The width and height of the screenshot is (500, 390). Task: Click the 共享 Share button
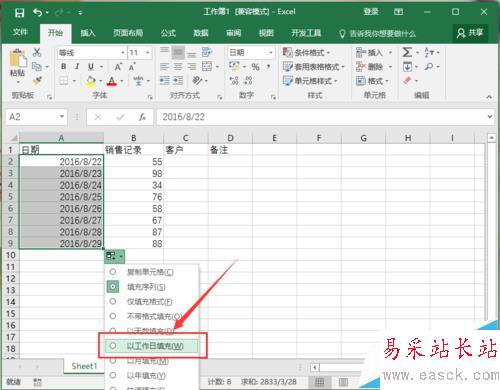coord(470,33)
